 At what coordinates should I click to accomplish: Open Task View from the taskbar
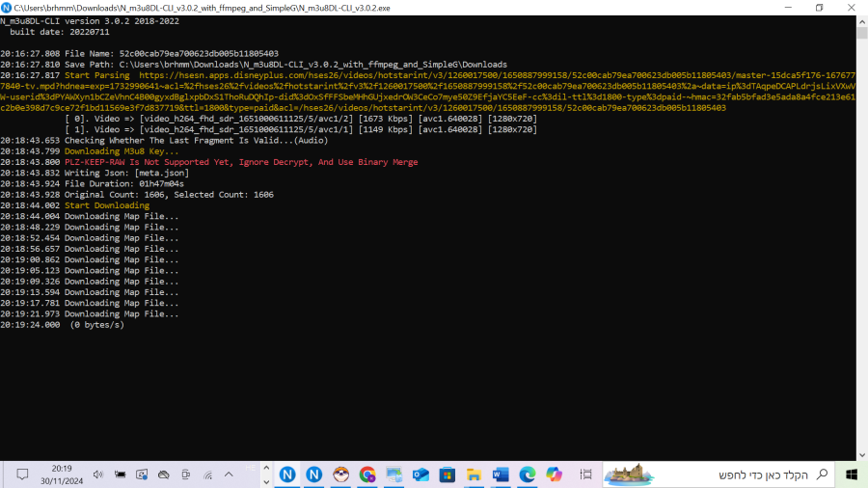tap(585, 474)
